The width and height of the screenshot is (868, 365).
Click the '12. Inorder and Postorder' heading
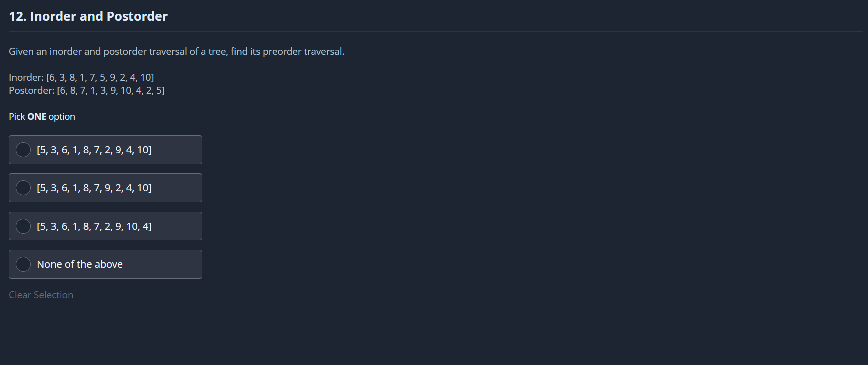pyautogui.click(x=88, y=16)
